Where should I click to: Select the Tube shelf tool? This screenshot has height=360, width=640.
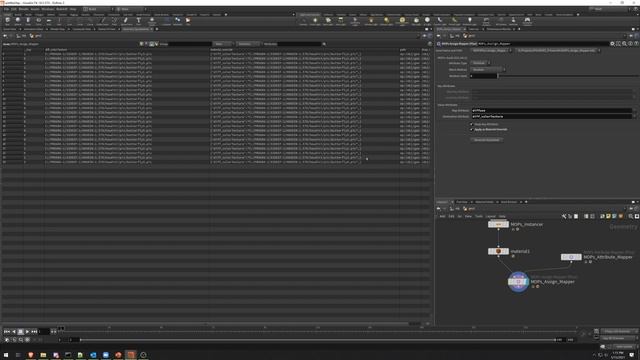tap(28, 21)
